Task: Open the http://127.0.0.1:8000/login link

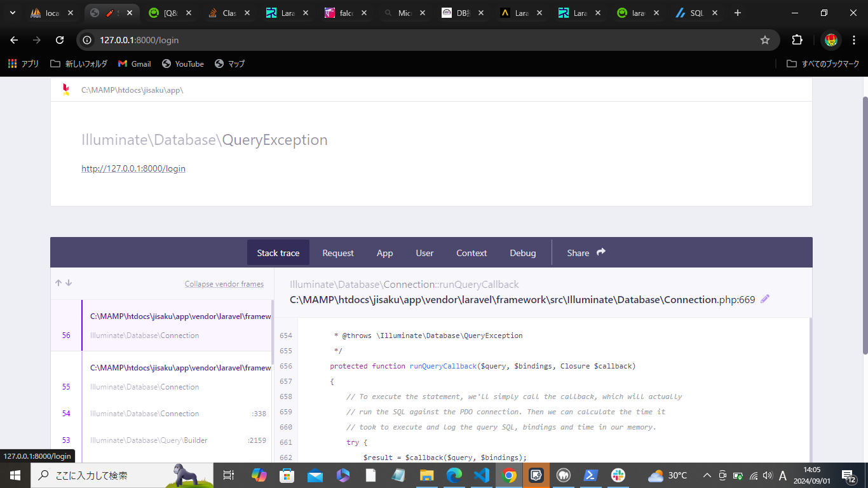Action: tap(133, 168)
